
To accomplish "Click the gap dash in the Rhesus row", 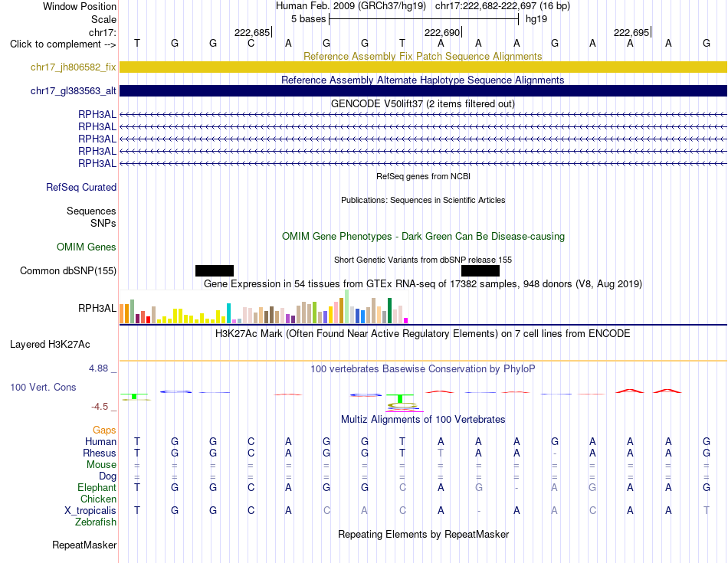I will (554, 453).
